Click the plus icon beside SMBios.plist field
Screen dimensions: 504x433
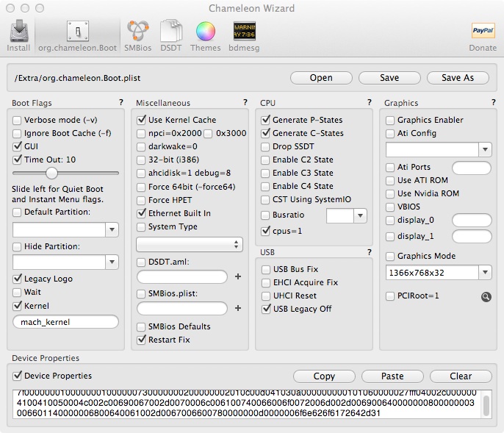point(238,308)
